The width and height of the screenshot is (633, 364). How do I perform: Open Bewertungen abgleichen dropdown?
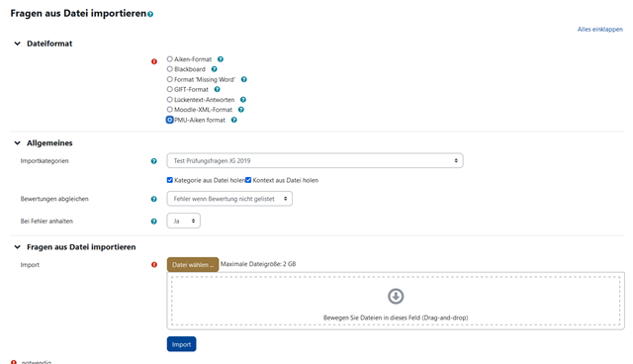pyautogui.click(x=229, y=199)
